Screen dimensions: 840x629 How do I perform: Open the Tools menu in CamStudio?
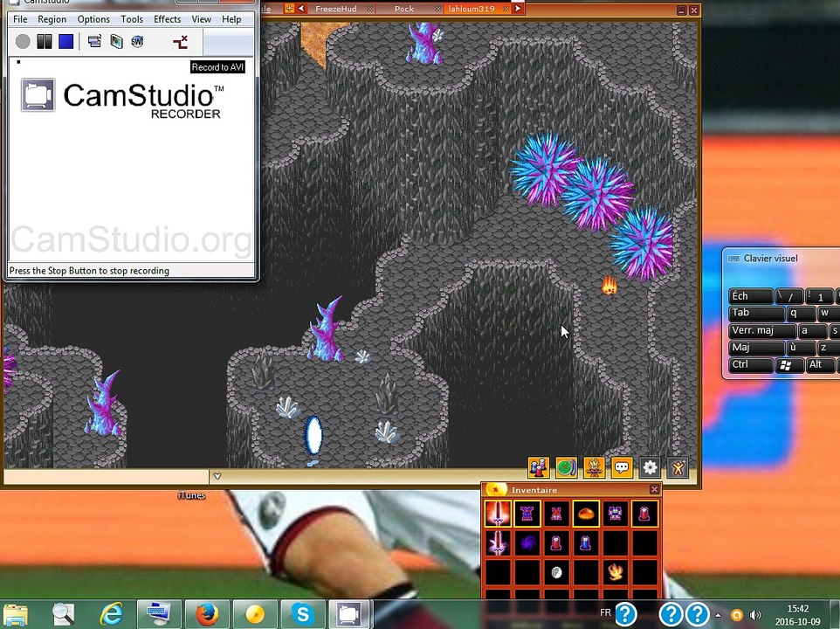coord(132,19)
